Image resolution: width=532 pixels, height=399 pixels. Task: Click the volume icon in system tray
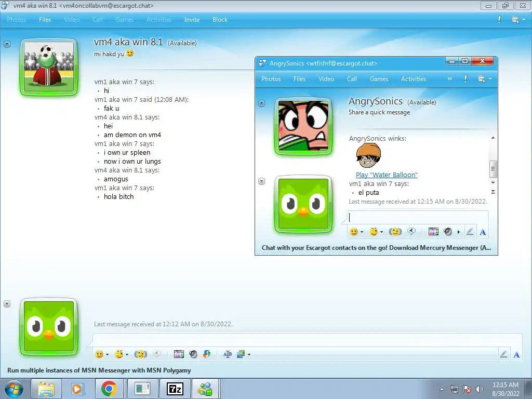480,389
